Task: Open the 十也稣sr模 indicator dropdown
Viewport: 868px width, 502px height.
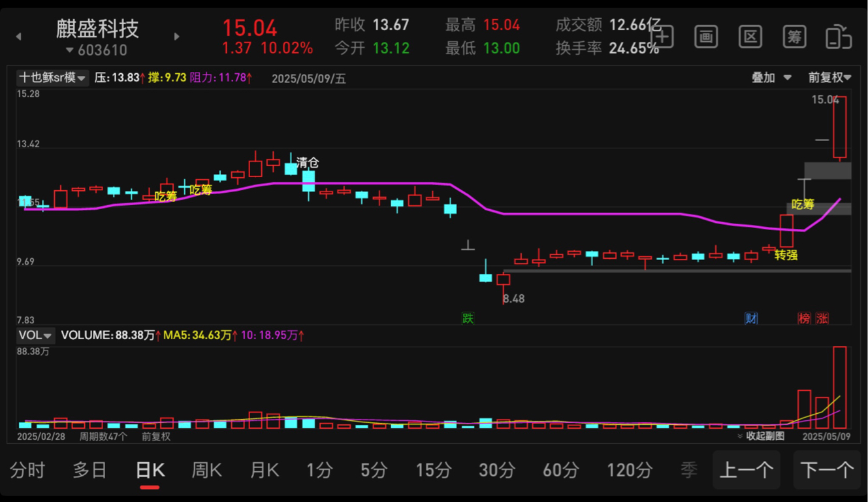Action: pyautogui.click(x=52, y=78)
